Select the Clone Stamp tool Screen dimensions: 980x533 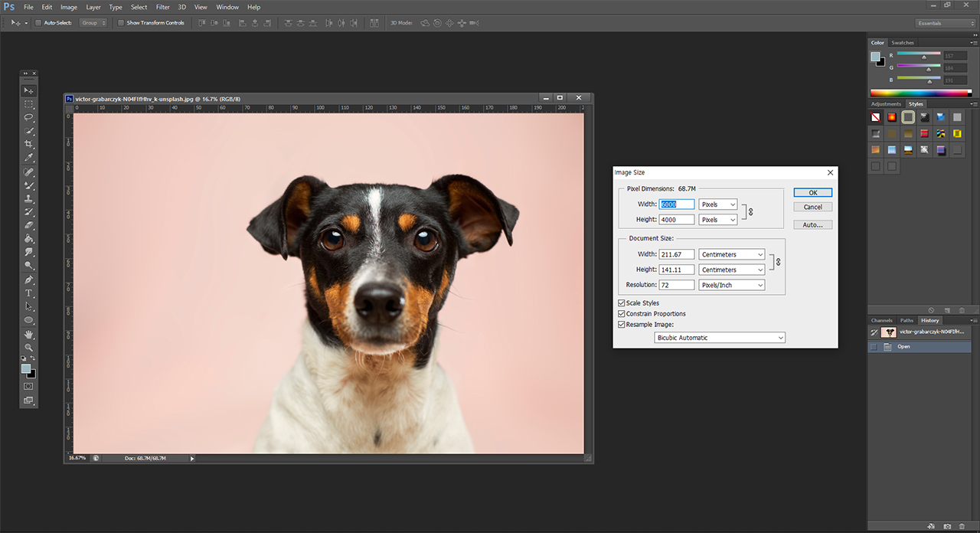29,198
